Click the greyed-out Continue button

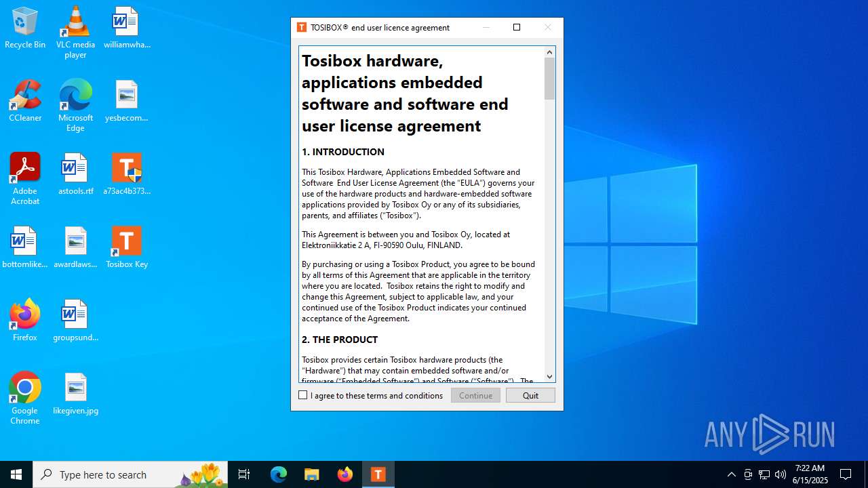(475, 395)
